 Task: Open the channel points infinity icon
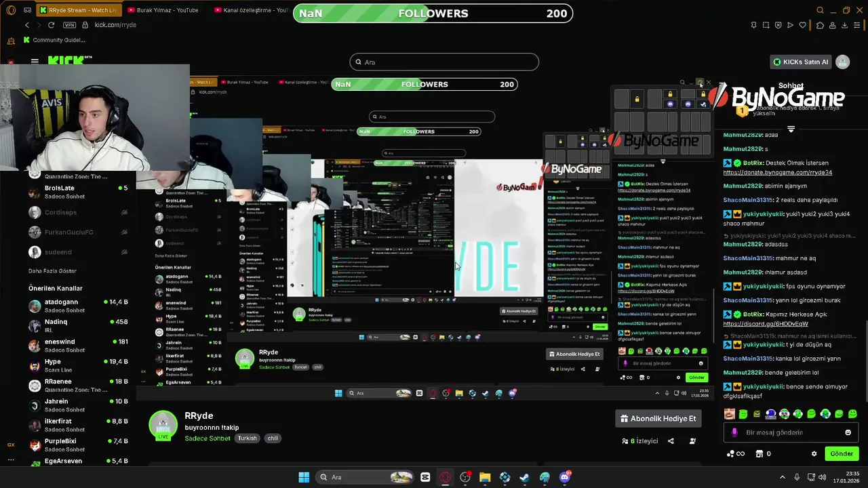(736, 454)
